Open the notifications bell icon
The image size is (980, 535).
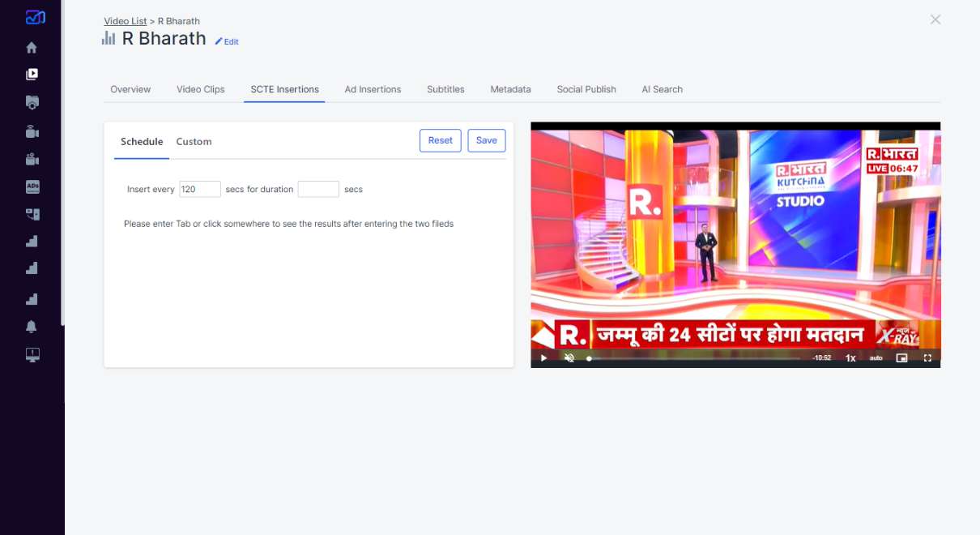(x=32, y=327)
